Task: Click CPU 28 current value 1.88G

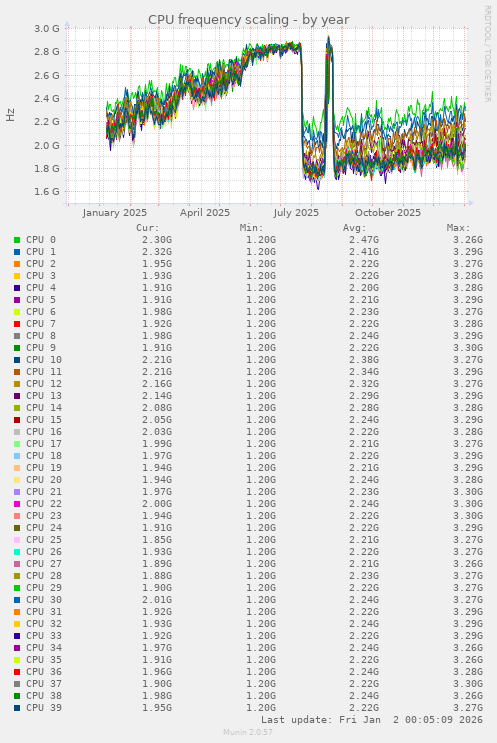Action: click(x=157, y=576)
